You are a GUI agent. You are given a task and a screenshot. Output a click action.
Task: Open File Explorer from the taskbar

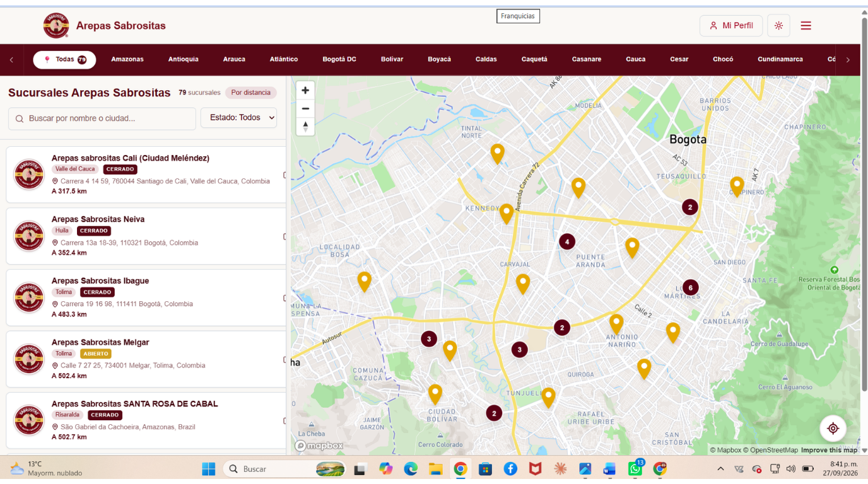(435, 469)
